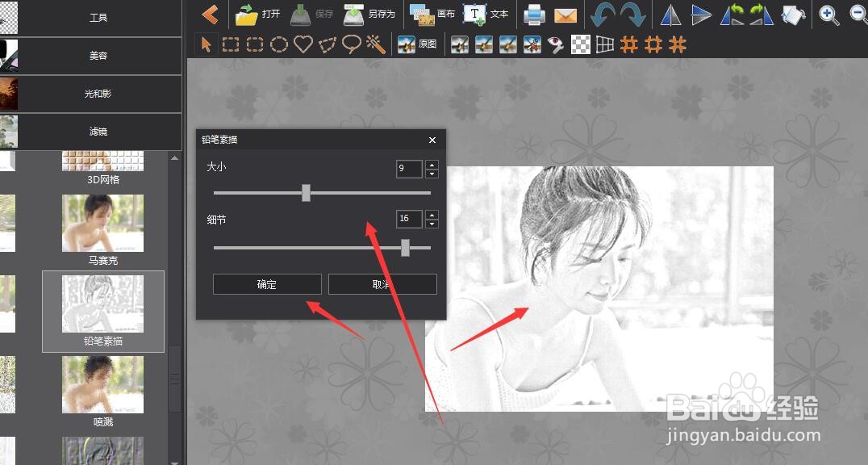This screenshot has height=465, width=868.
Task: Redo with the right curved arrow
Action: click(632, 15)
